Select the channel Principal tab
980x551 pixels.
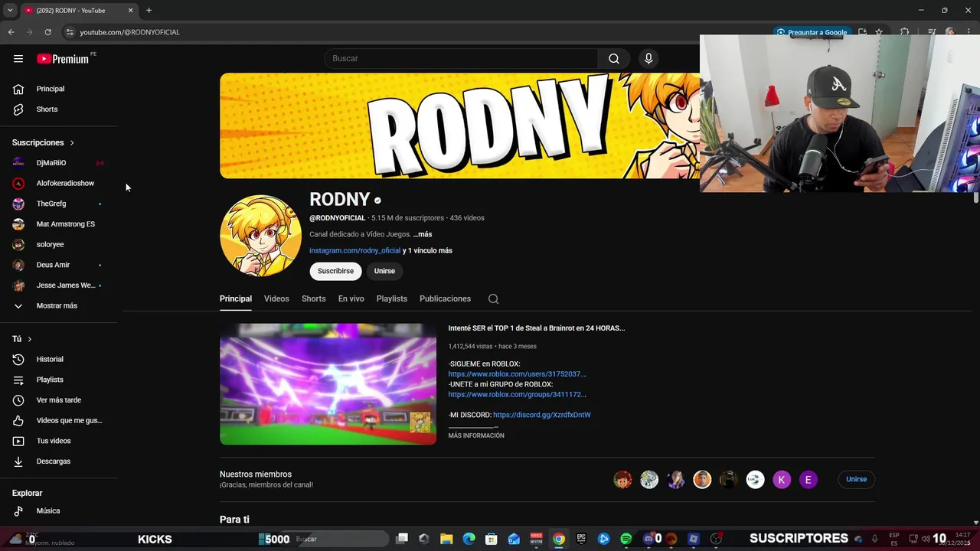[x=236, y=298]
